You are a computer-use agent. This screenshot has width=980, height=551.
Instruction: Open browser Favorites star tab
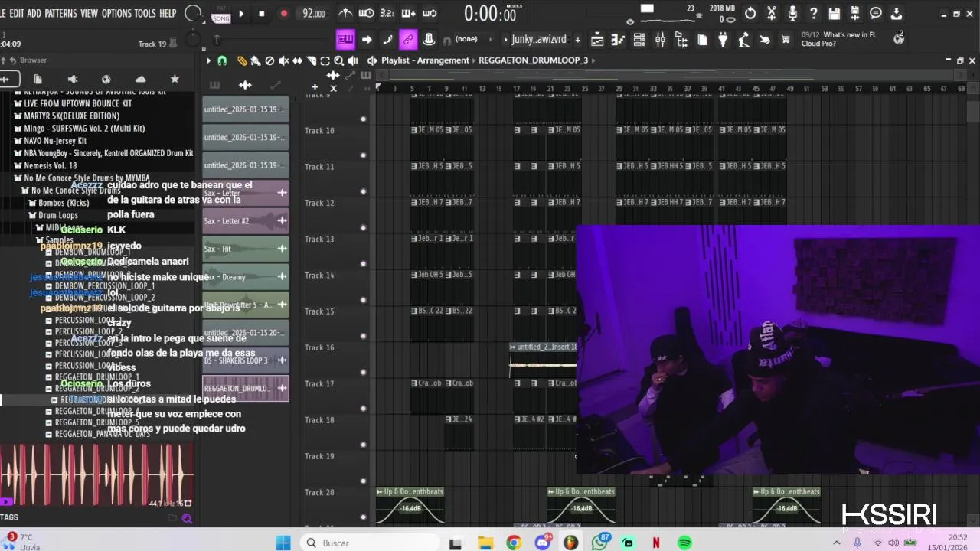(x=174, y=79)
